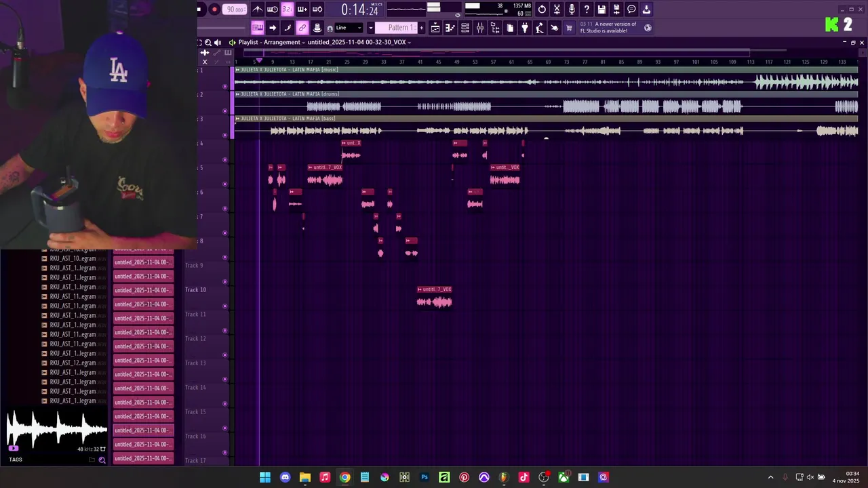Add new pattern with plus button

click(x=421, y=28)
